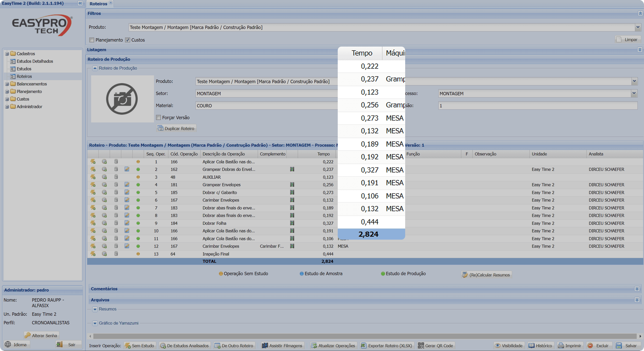644x351 pixels.
Task: Insert operation Sem Estudo
Action: 140,346
